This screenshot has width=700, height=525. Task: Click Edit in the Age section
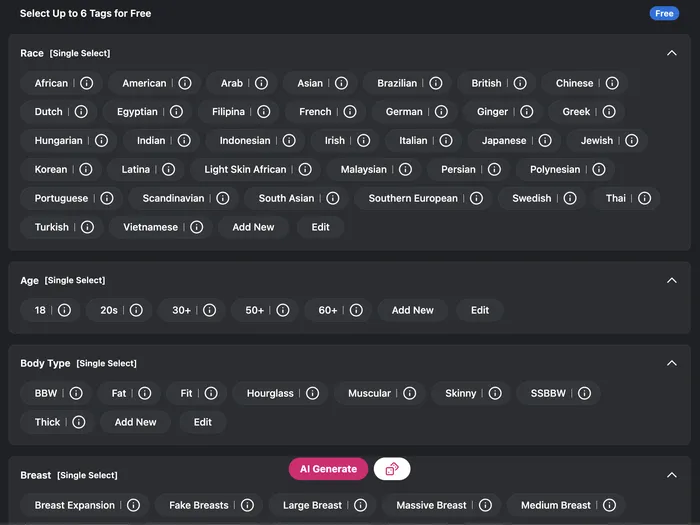point(480,310)
